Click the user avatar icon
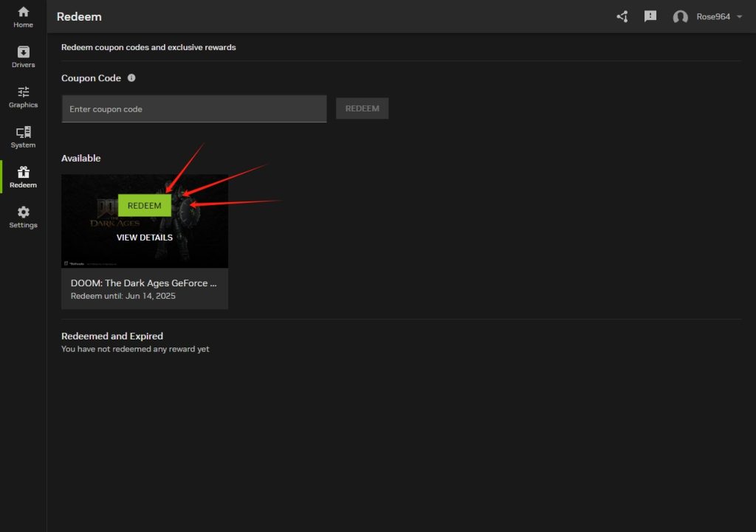 [680, 17]
